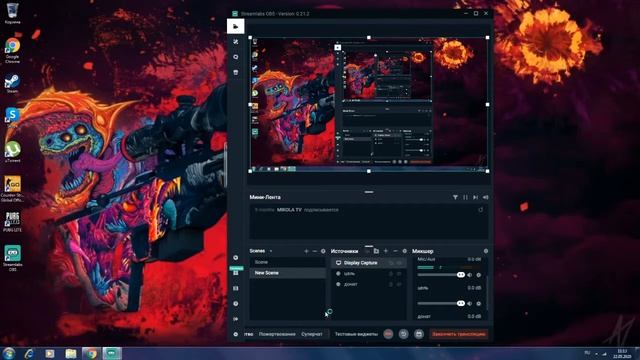Open file explorer from the taskbar
This screenshot has width=640, height=360.
point(71,353)
